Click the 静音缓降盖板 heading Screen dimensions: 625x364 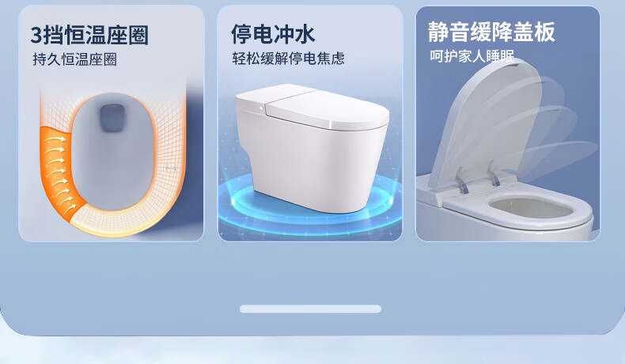click(x=491, y=32)
